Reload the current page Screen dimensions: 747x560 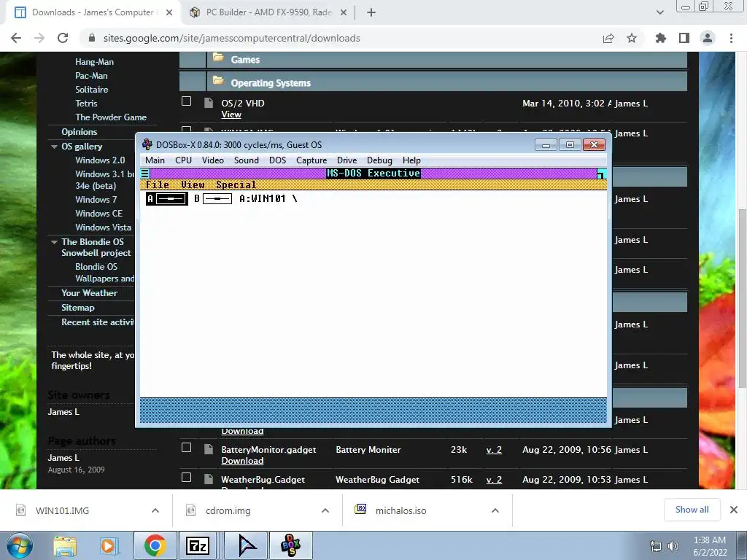63,38
